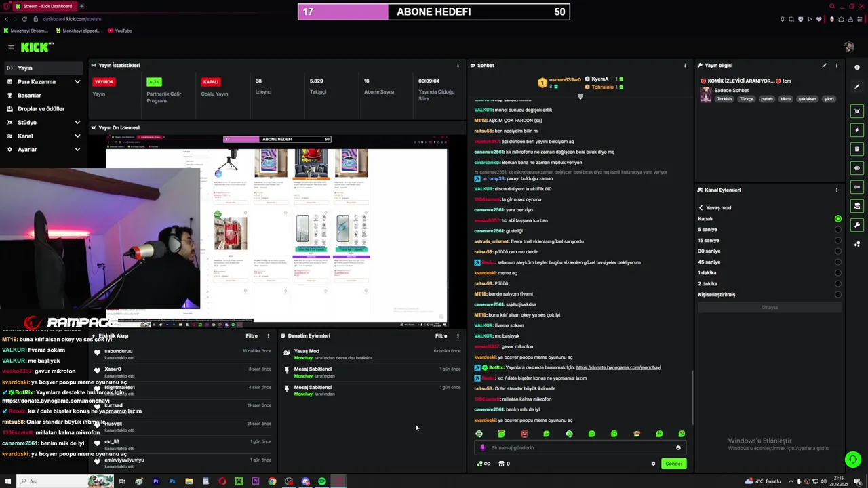Open the Windows Start menu
868x488 pixels.
click(7, 481)
